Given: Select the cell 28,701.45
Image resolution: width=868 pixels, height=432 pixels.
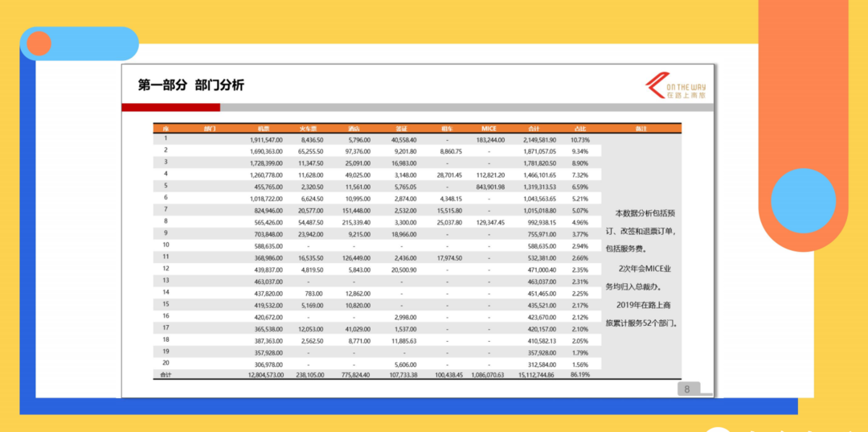Looking at the screenshot, I should click(449, 175).
